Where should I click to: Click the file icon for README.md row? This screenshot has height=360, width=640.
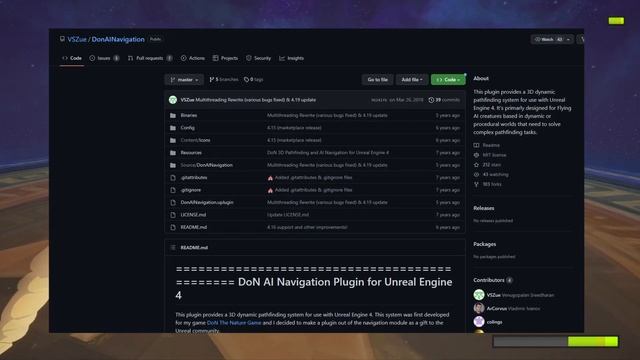(x=173, y=227)
